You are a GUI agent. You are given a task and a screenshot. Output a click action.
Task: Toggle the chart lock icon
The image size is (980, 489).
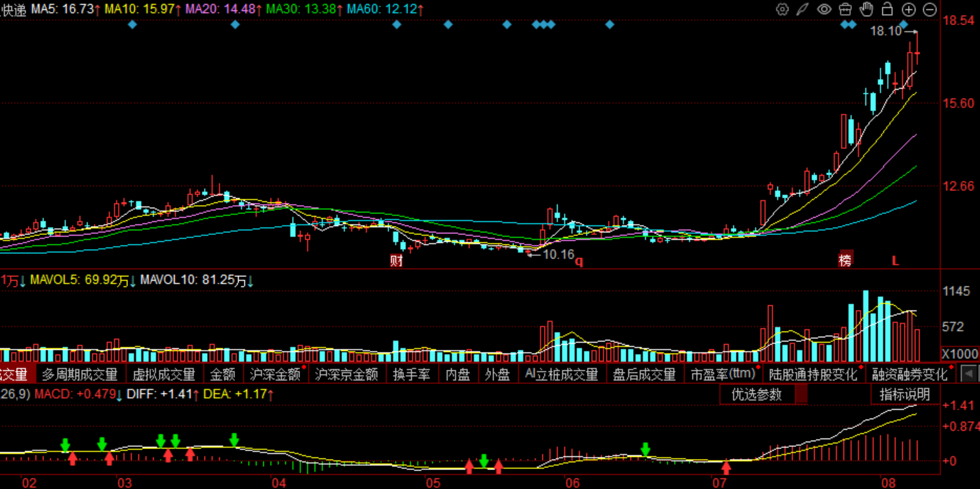pos(888,9)
